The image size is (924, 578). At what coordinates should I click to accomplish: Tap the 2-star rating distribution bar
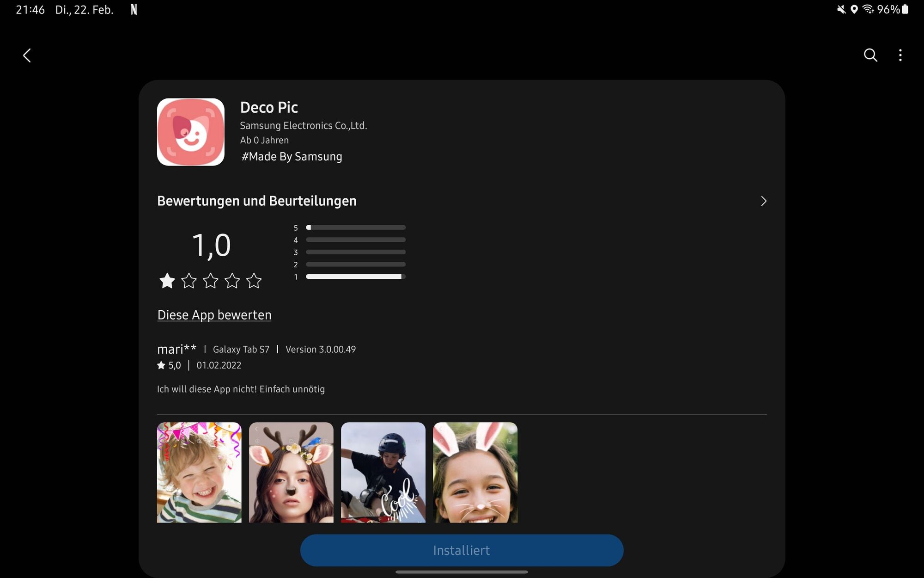356,264
